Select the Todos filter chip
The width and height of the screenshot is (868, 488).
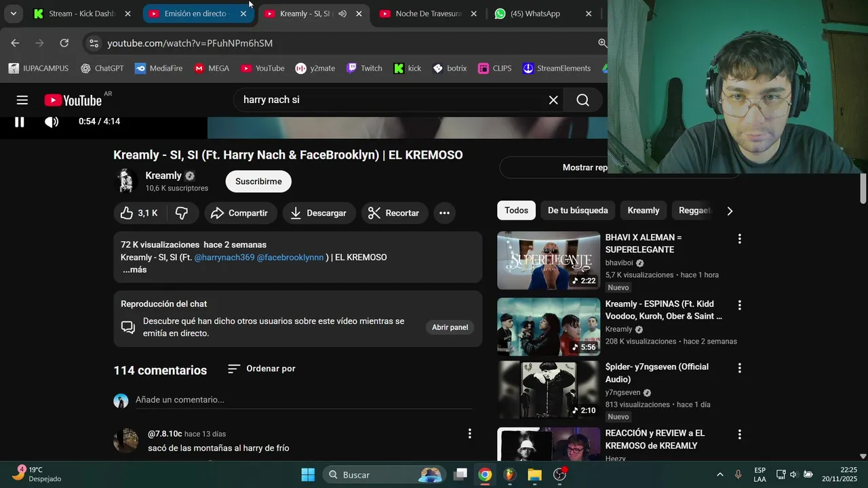[x=516, y=211]
